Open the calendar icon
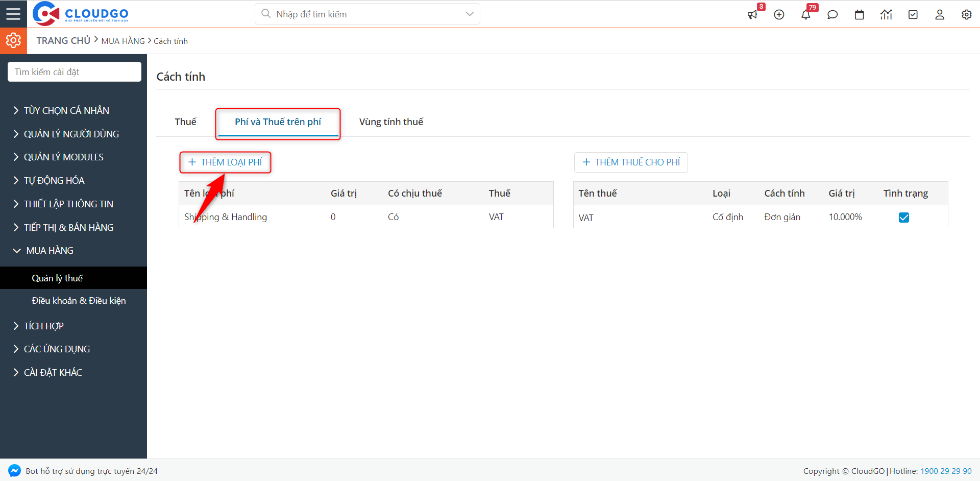 point(860,15)
